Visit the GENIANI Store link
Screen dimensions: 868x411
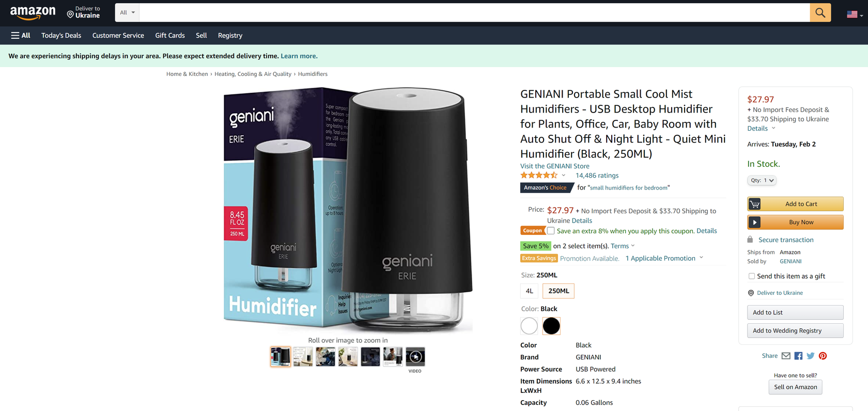coord(554,166)
